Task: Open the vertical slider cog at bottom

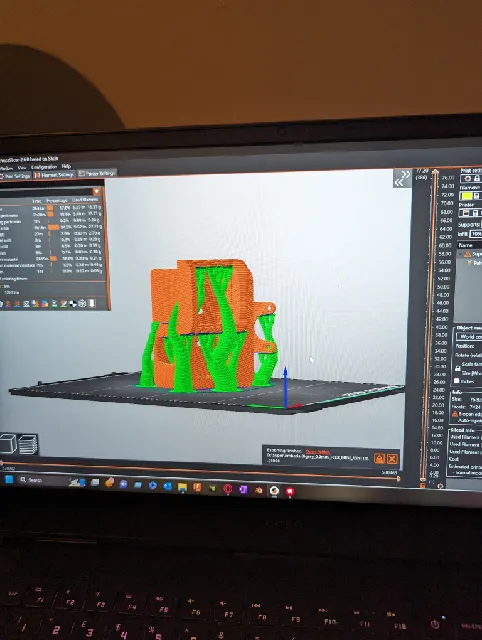Action: click(x=440, y=486)
